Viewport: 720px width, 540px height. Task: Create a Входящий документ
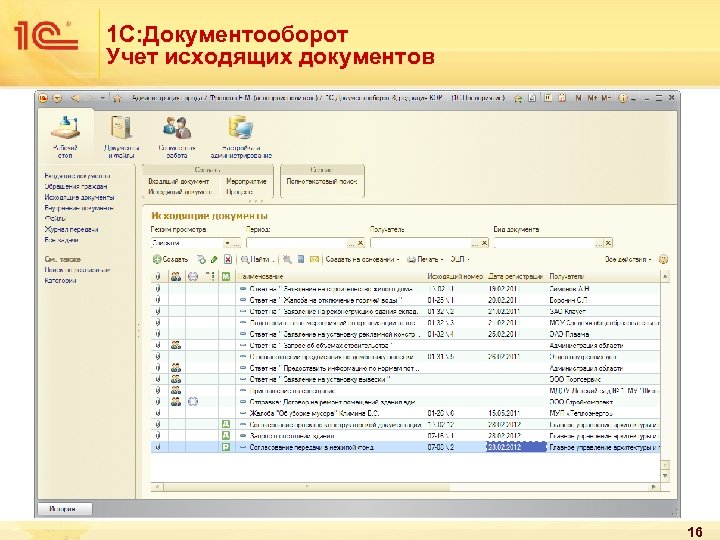(x=179, y=181)
